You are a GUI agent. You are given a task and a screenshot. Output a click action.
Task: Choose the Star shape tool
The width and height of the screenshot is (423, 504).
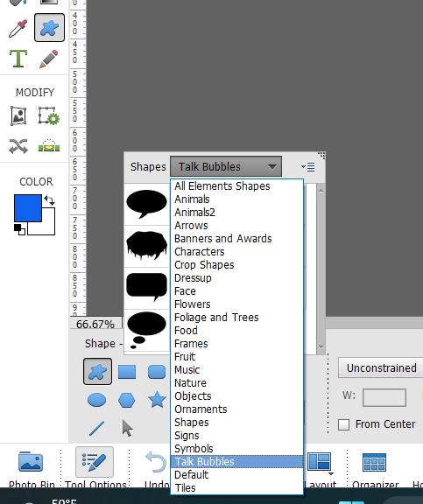point(157,400)
